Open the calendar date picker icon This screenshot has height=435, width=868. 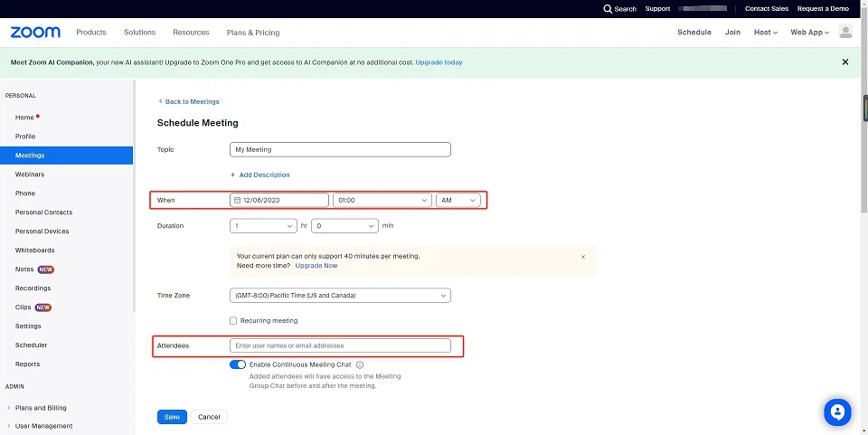pos(237,201)
